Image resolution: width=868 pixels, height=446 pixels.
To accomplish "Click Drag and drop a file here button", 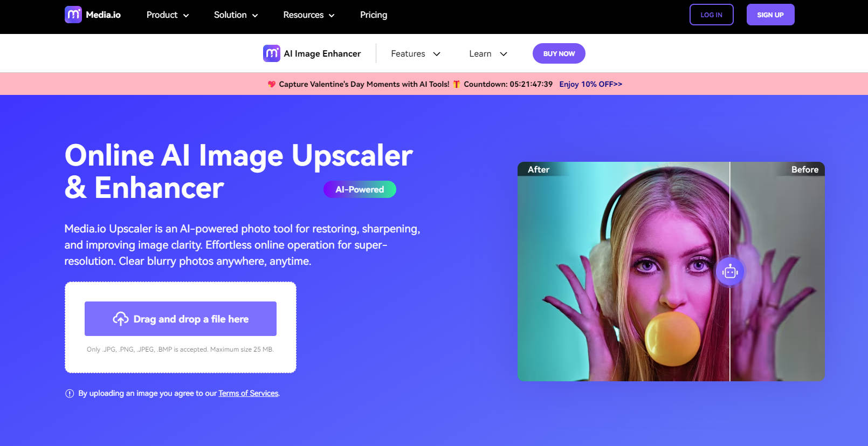I will coord(181,319).
